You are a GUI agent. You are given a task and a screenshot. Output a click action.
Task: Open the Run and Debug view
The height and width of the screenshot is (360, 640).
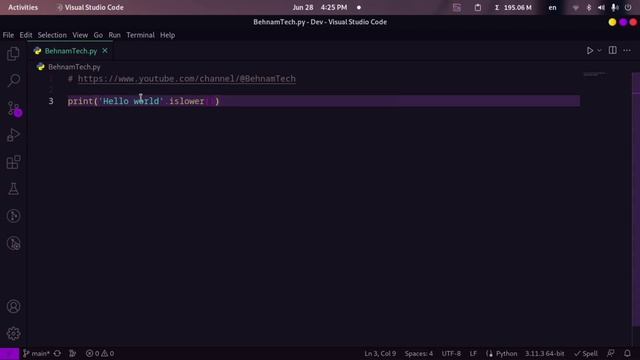13,135
